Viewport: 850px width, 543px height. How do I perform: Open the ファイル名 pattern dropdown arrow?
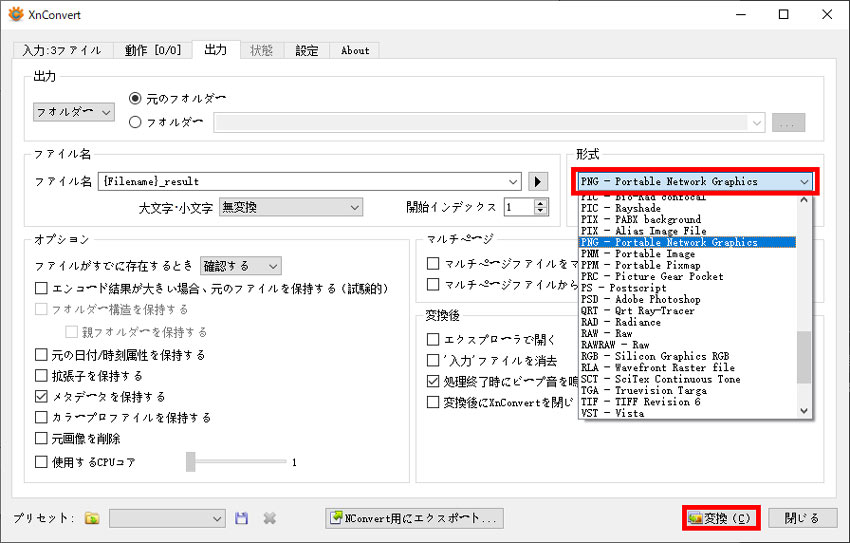(513, 182)
